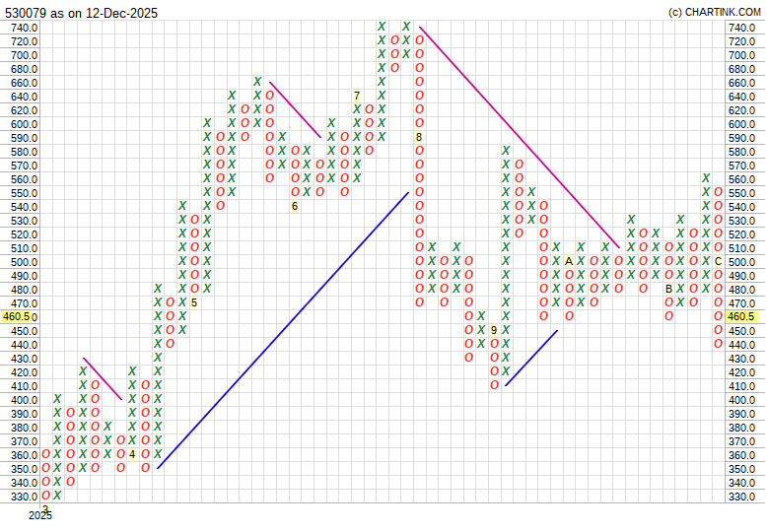
Task: Click the 740.0 label on the left axis
Action: [x=24, y=28]
